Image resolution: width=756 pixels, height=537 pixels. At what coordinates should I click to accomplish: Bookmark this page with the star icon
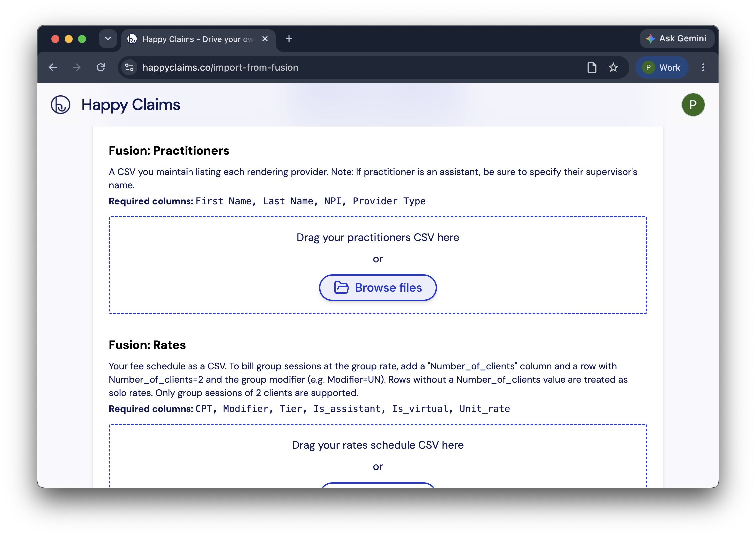click(x=613, y=68)
